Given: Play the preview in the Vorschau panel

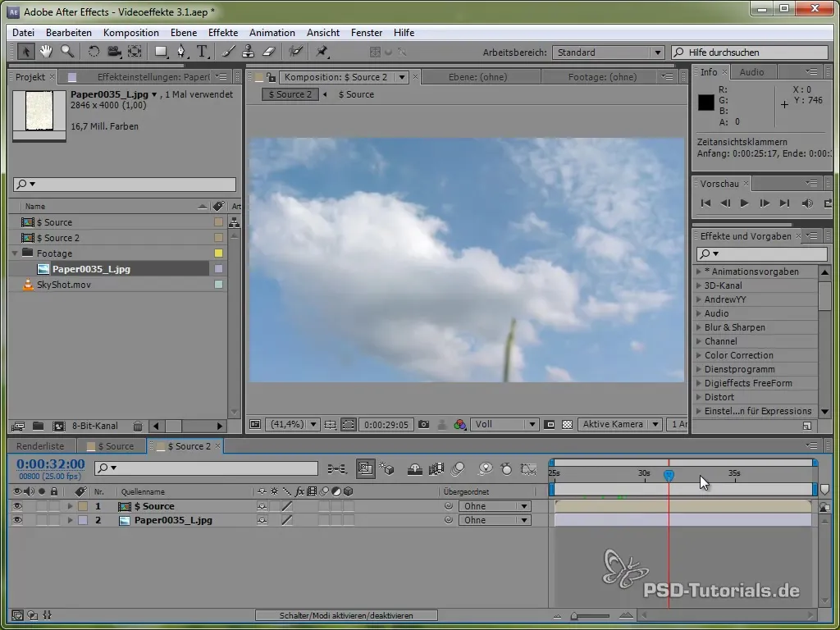Looking at the screenshot, I should [x=745, y=203].
